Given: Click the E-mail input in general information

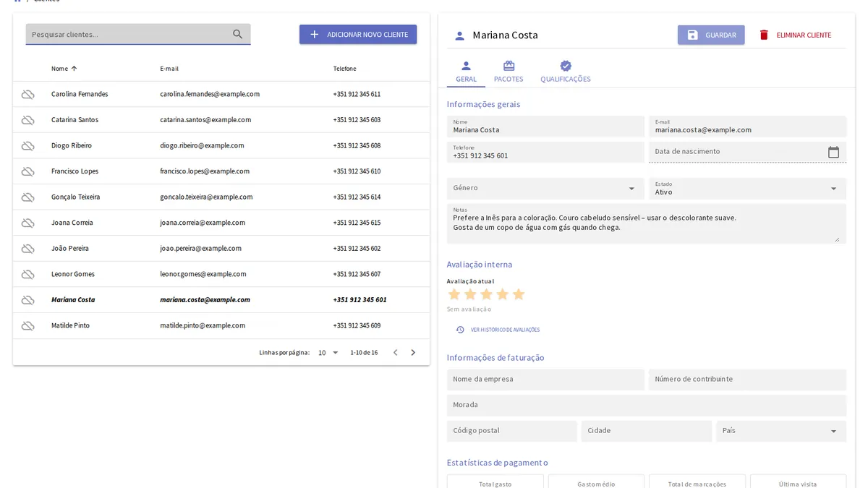Looking at the screenshot, I should (x=747, y=127).
